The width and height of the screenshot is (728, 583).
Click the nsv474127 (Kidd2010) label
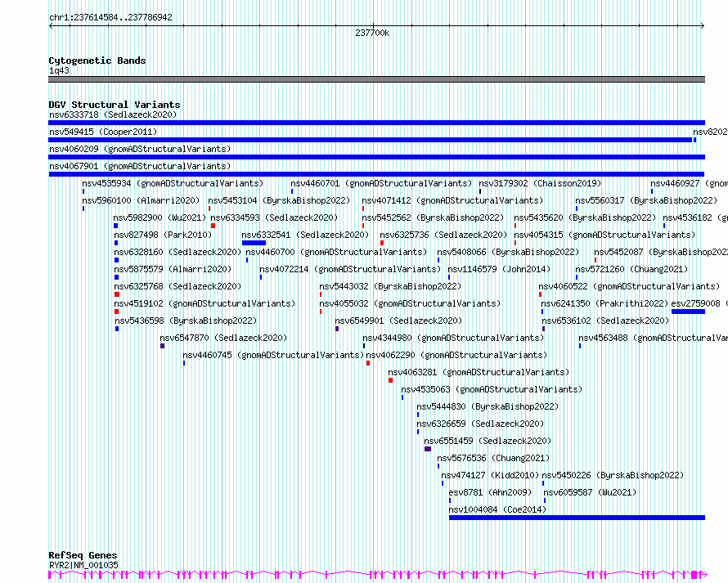click(x=490, y=475)
